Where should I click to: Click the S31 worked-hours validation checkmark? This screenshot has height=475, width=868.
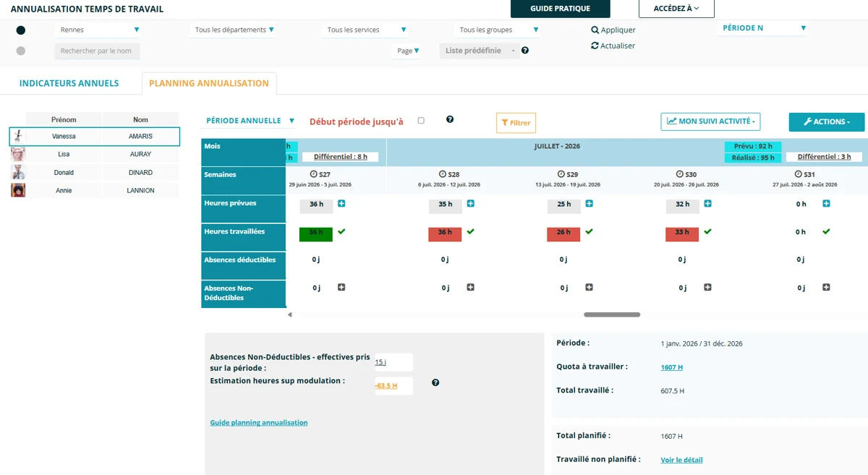point(826,231)
